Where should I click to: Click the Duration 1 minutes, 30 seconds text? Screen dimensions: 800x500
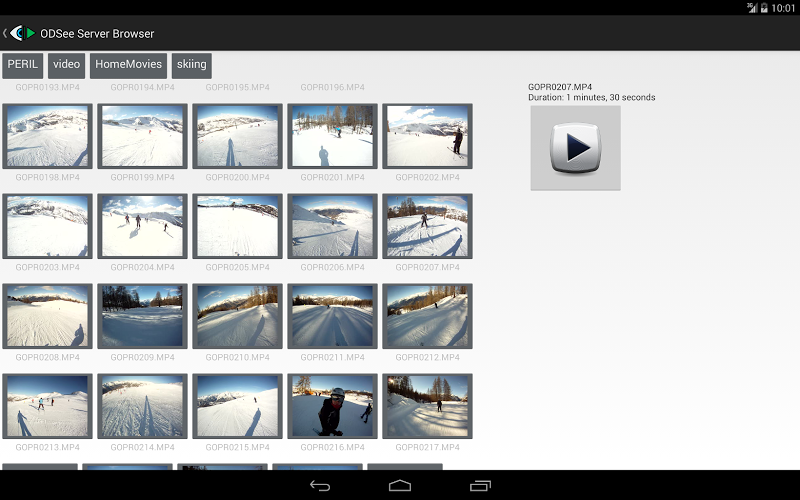591,97
